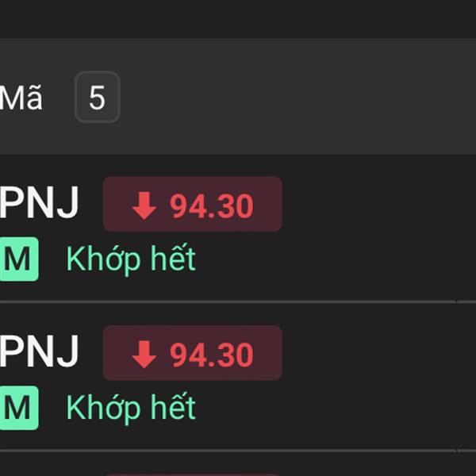Select Khớp hết status of second PNJ order

[x=131, y=408]
